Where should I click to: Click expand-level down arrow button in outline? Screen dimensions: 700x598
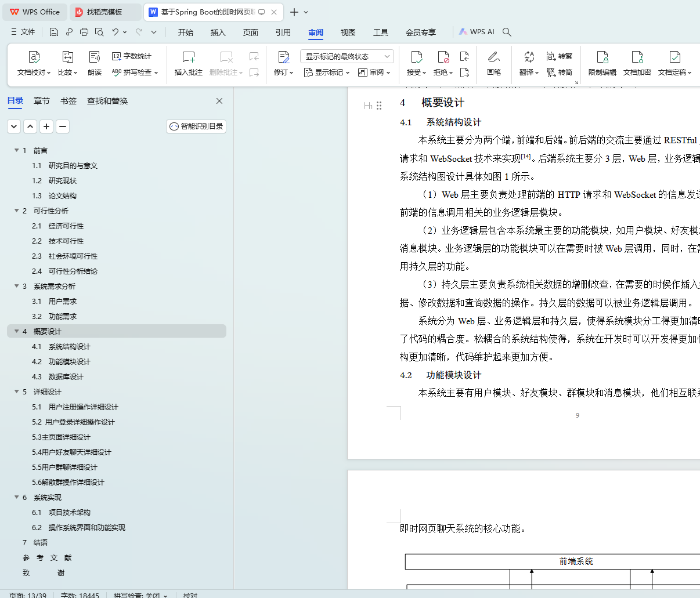[14, 126]
